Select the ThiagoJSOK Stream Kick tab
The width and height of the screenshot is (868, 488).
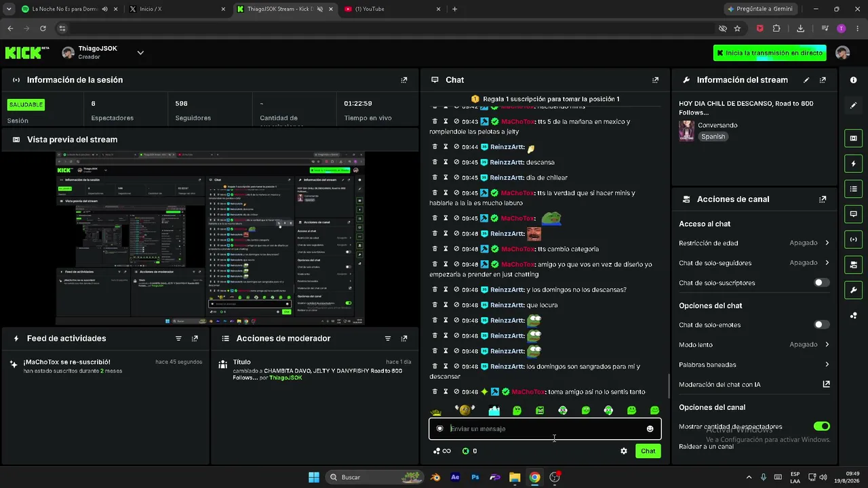[x=285, y=9]
